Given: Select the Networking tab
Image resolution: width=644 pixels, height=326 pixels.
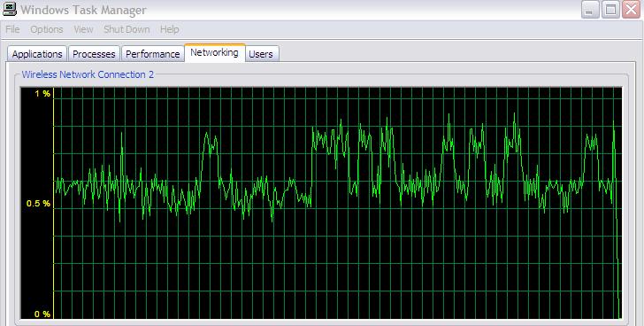Looking at the screenshot, I should (214, 52).
